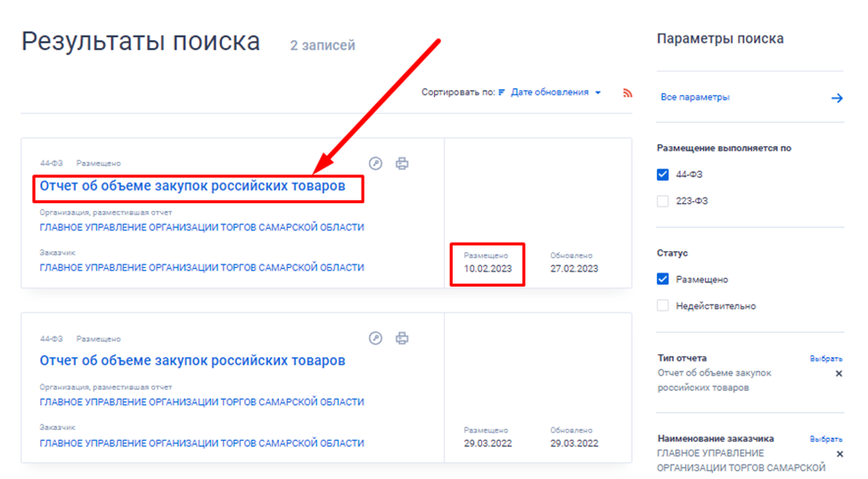The image size is (868, 479).
Task: Click the RSS feed icon
Action: coord(627,93)
